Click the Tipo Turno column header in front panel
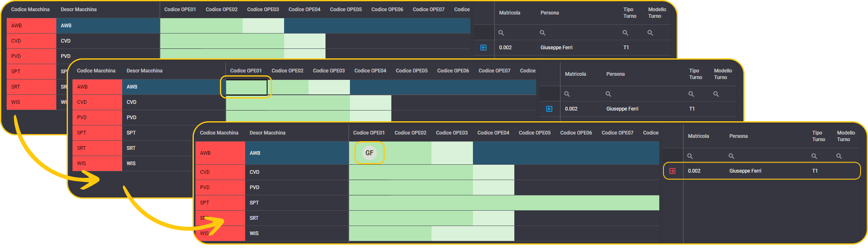Viewport: 868px width, 250px height. [819, 136]
